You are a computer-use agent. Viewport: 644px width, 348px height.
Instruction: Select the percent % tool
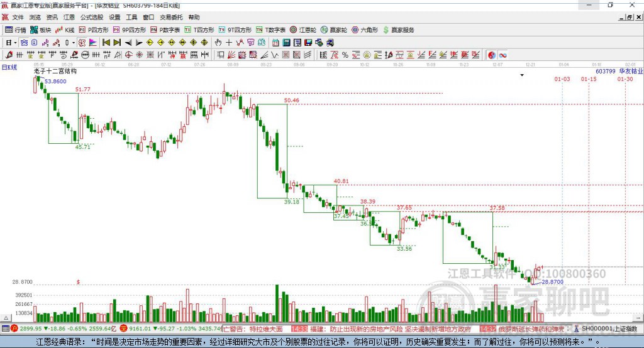tap(345, 55)
